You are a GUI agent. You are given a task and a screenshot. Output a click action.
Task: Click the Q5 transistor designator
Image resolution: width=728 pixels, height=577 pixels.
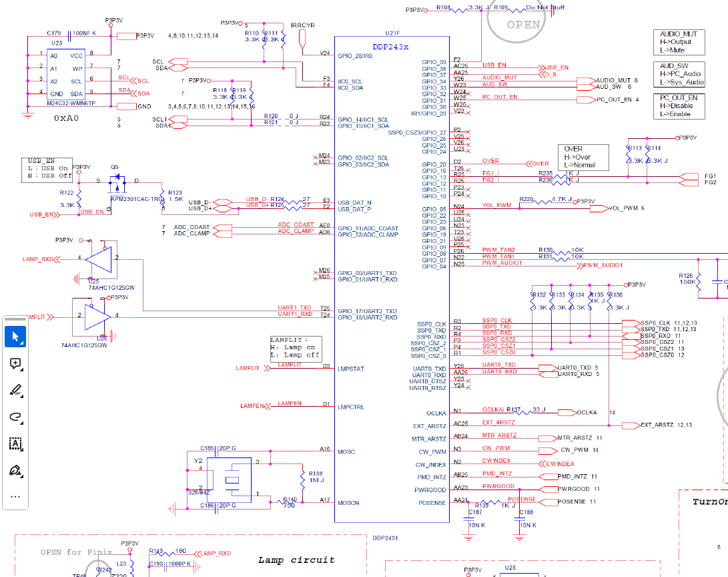click(115, 167)
